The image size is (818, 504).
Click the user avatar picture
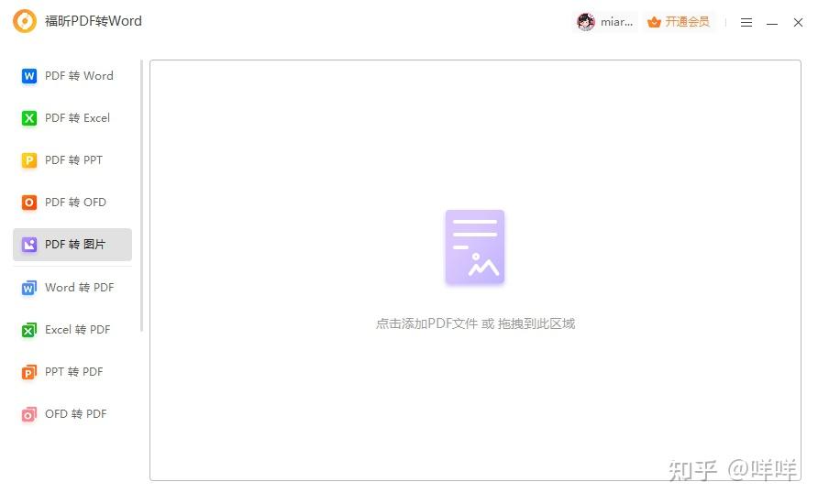point(585,22)
